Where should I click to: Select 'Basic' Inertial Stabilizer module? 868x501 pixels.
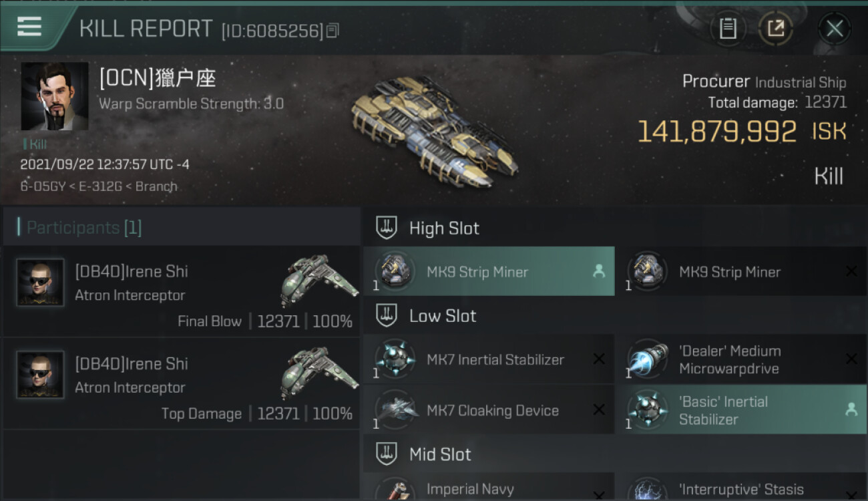pos(741,410)
